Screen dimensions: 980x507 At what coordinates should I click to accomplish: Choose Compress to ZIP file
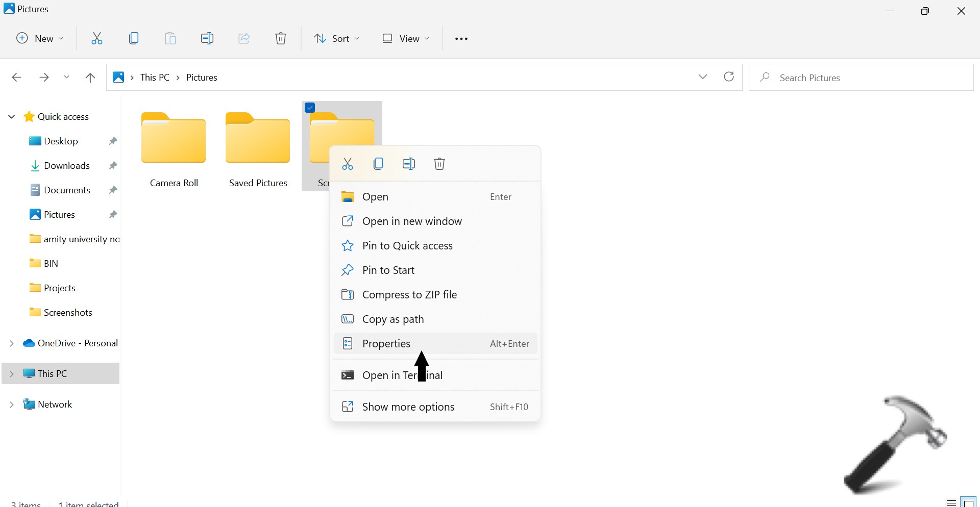[x=409, y=295]
